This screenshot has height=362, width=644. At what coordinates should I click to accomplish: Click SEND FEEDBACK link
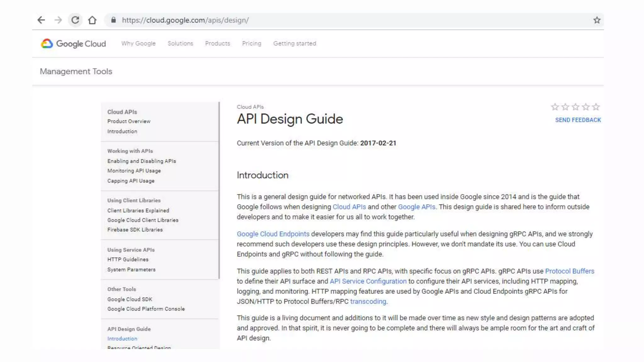pos(578,120)
